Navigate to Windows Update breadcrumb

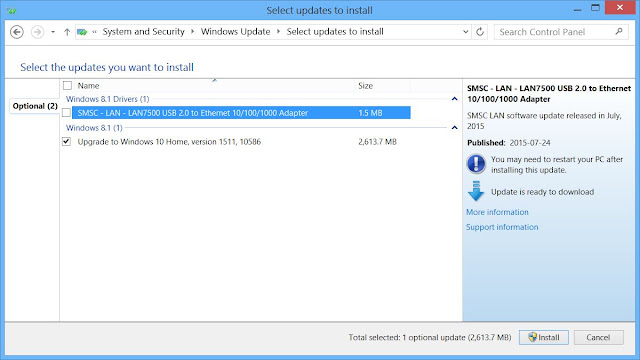(236, 32)
